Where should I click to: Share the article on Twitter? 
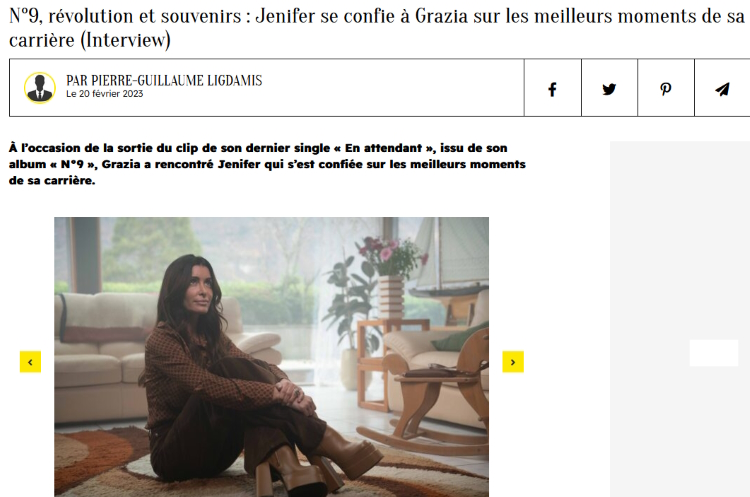click(x=609, y=88)
